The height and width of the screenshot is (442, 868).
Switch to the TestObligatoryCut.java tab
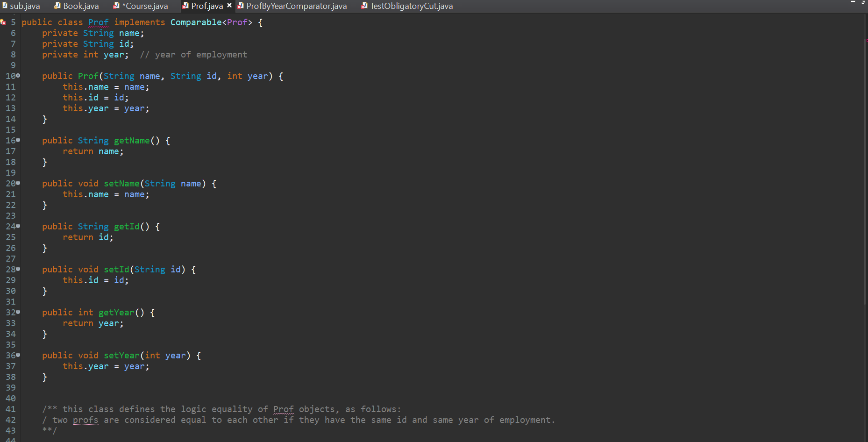pyautogui.click(x=407, y=6)
